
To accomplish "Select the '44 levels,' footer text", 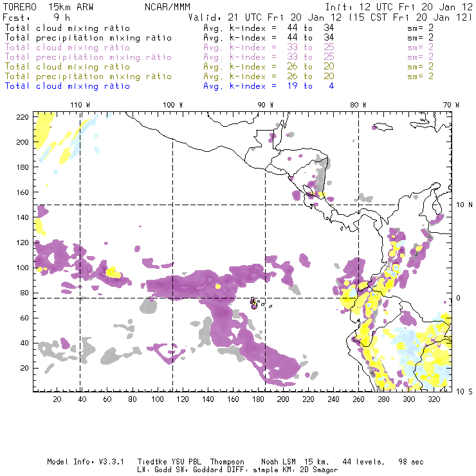I will point(363,462).
